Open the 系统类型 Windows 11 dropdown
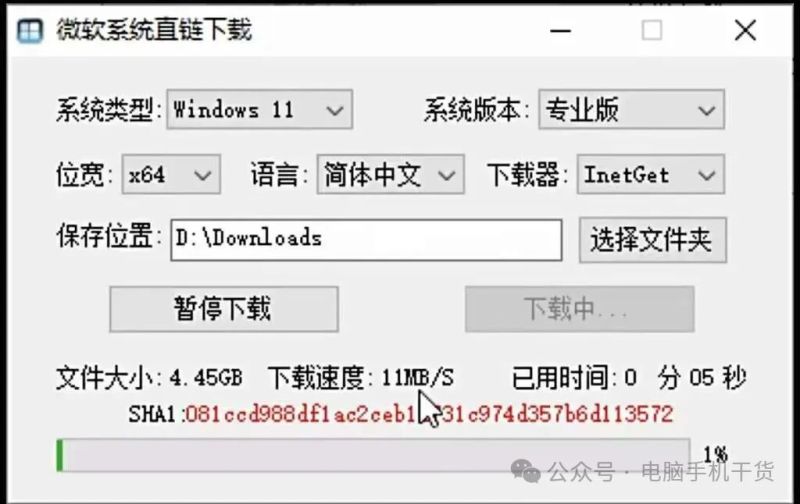800x504 pixels. pyautogui.click(x=260, y=110)
